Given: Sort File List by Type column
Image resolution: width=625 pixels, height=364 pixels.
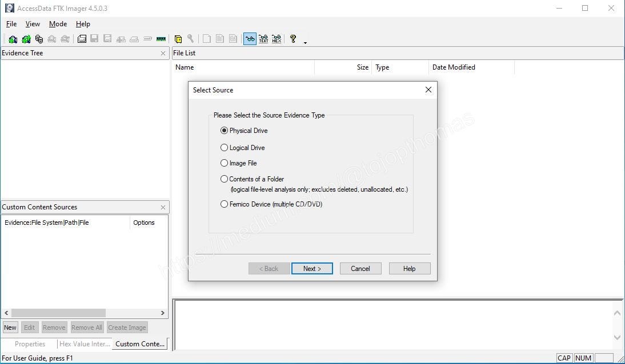Looking at the screenshot, I should (x=400, y=67).
